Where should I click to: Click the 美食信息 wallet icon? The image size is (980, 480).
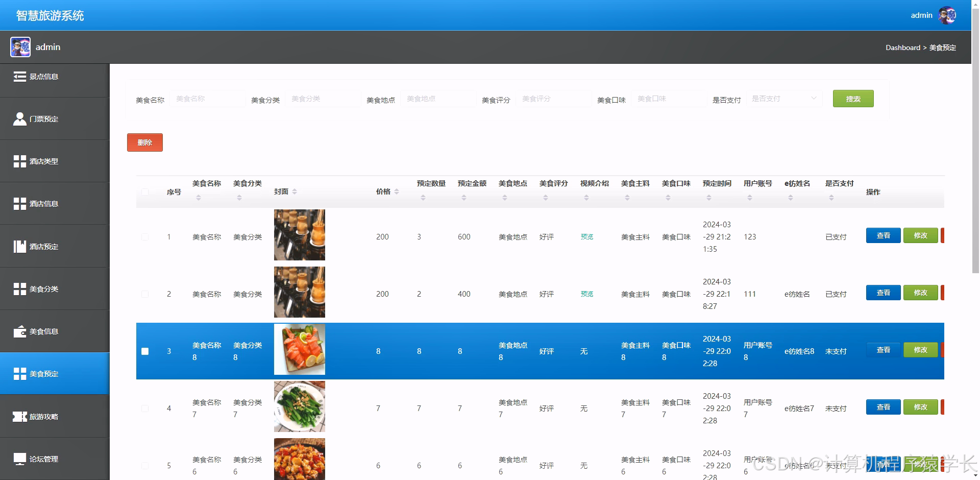pyautogui.click(x=19, y=331)
